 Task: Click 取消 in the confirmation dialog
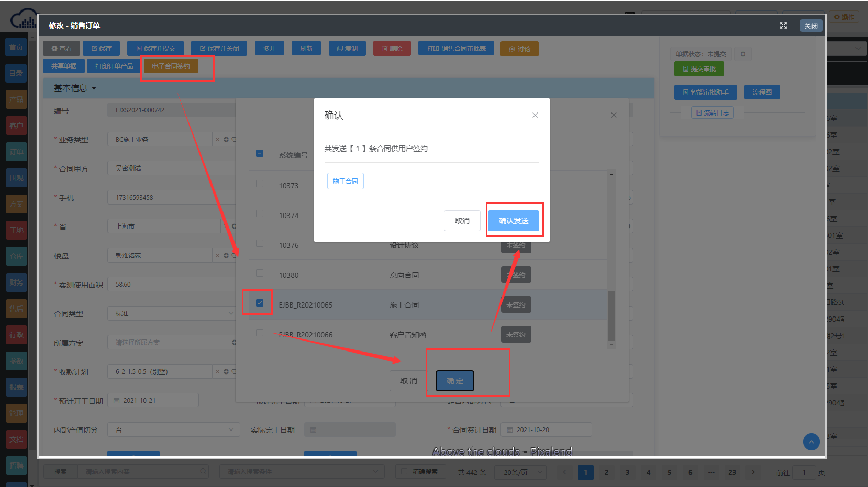(462, 221)
